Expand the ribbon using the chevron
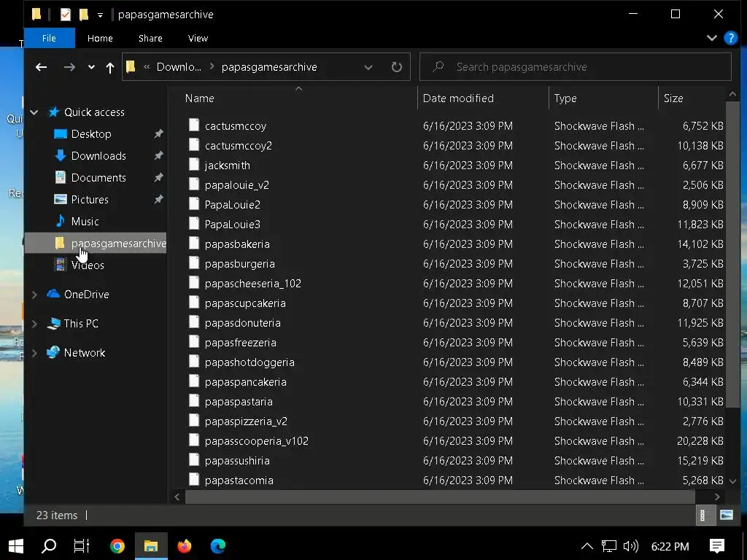This screenshot has height=560, width=747. 712,38
